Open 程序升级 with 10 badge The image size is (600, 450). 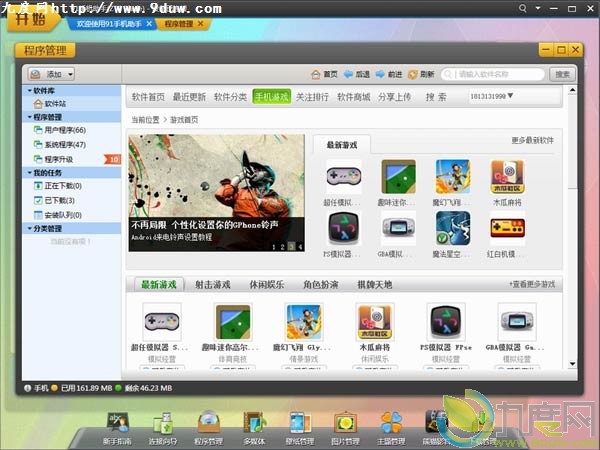tap(77, 159)
